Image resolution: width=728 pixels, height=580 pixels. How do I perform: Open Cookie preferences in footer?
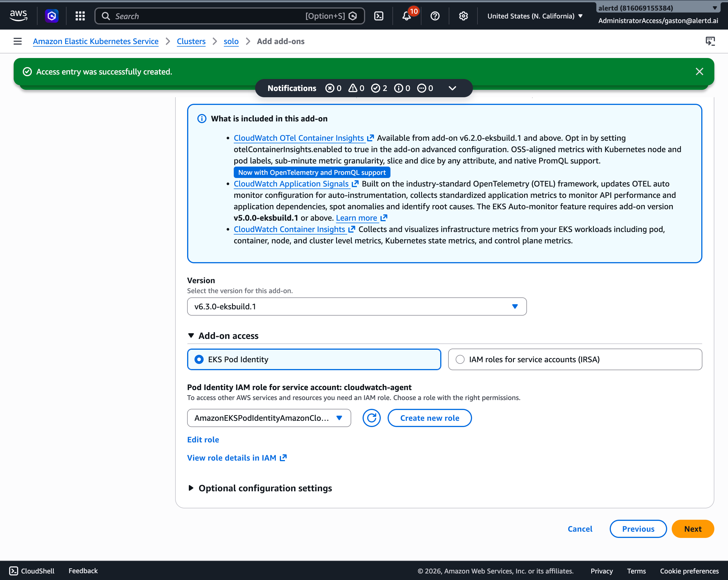689,571
